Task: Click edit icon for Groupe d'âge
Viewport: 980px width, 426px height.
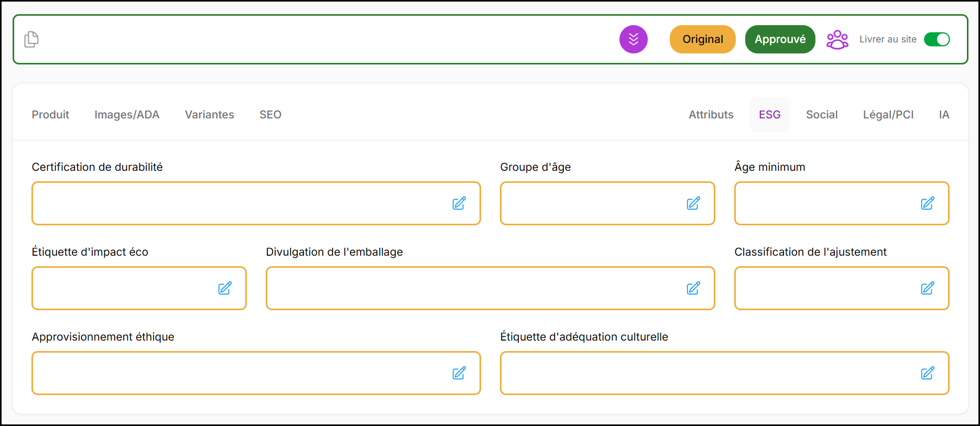Action: pyautogui.click(x=693, y=203)
